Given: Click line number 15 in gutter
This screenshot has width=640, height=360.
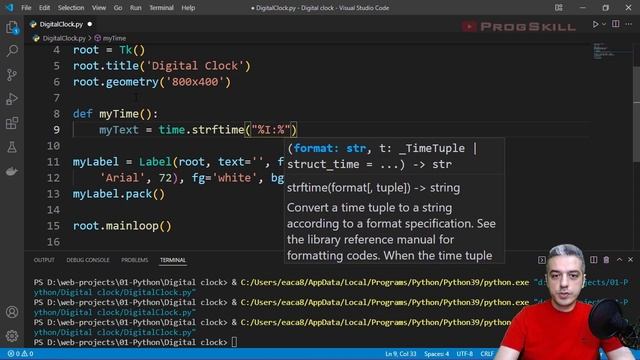Looking at the screenshot, I should (53, 226).
